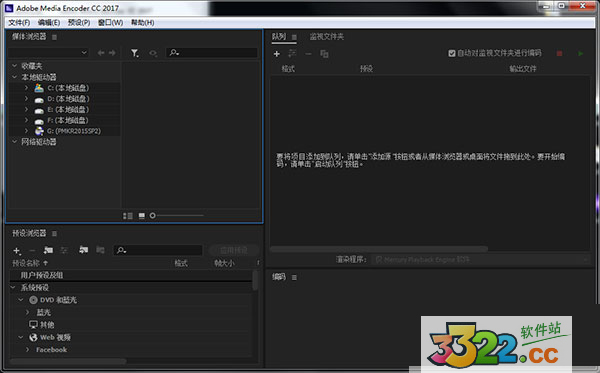Click the media browser search field
The height and width of the screenshot is (373, 600).
(x=212, y=53)
